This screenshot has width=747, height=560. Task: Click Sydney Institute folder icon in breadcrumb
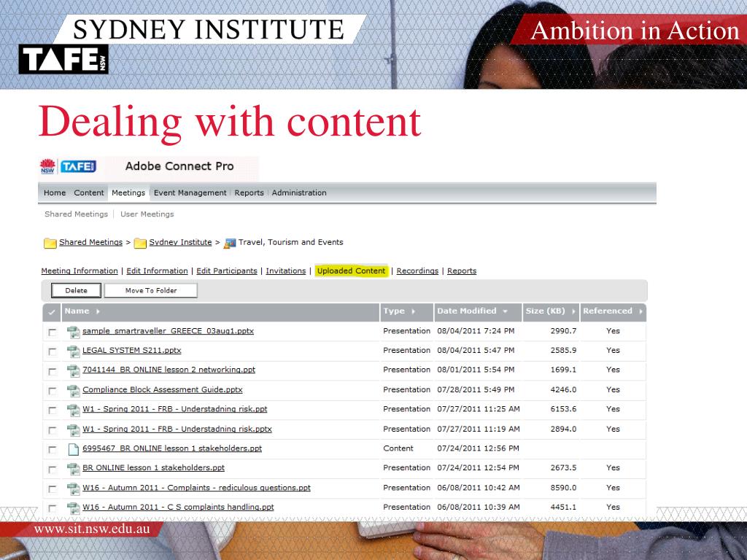tap(140, 243)
